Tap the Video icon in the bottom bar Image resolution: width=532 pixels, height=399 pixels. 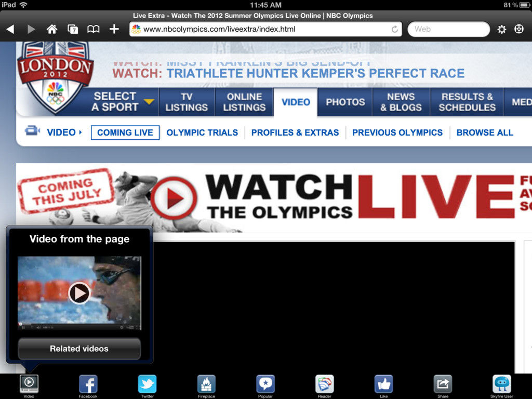point(29,384)
